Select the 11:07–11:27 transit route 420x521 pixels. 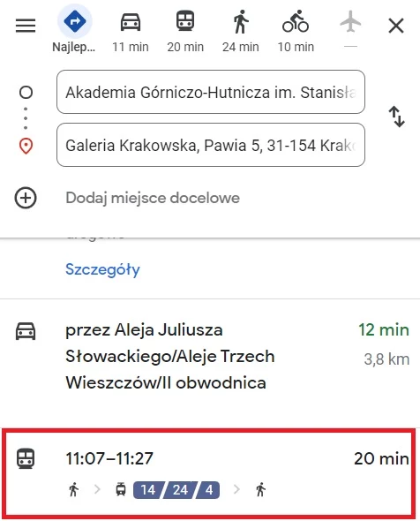click(210, 474)
